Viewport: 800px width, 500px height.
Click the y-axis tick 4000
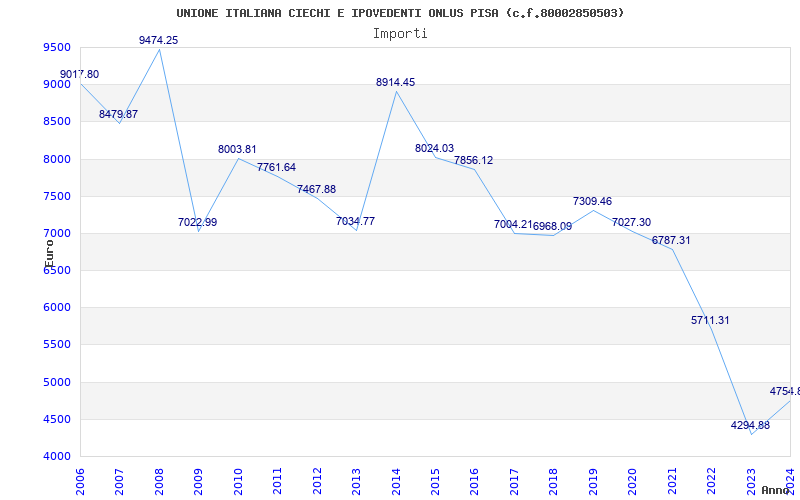56,457
